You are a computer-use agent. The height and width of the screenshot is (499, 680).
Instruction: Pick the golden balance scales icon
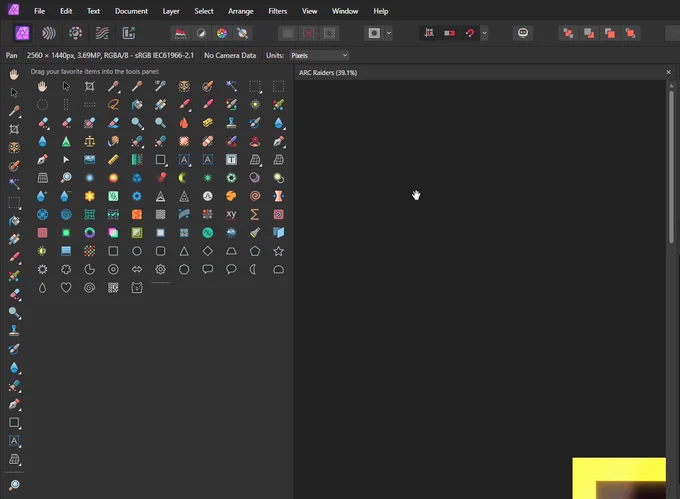89,141
